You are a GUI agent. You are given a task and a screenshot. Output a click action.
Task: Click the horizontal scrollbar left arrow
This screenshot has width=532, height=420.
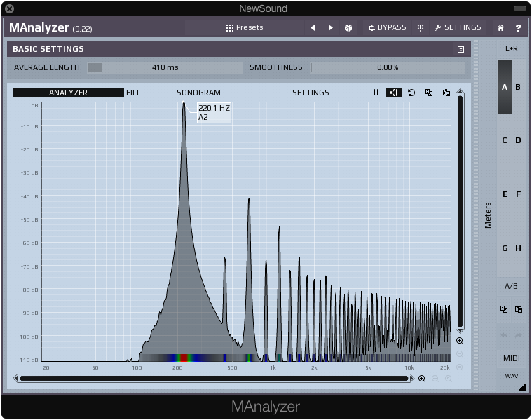click(15, 378)
